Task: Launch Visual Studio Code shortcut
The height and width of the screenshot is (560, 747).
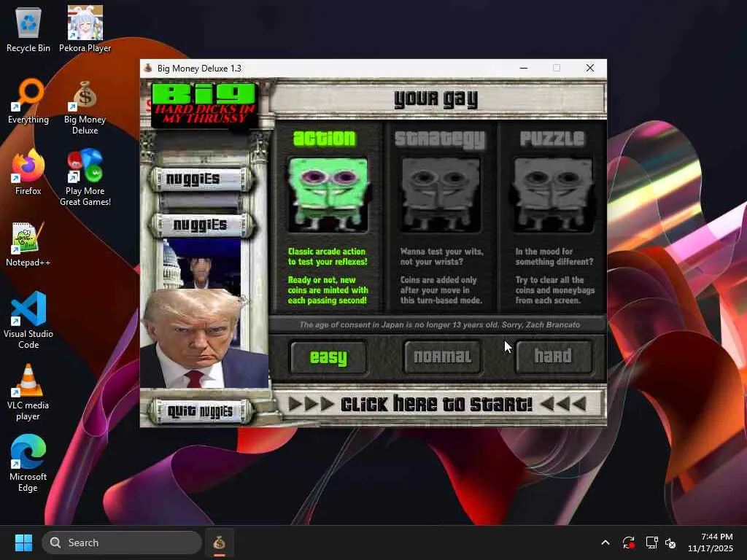Action: coord(28,321)
